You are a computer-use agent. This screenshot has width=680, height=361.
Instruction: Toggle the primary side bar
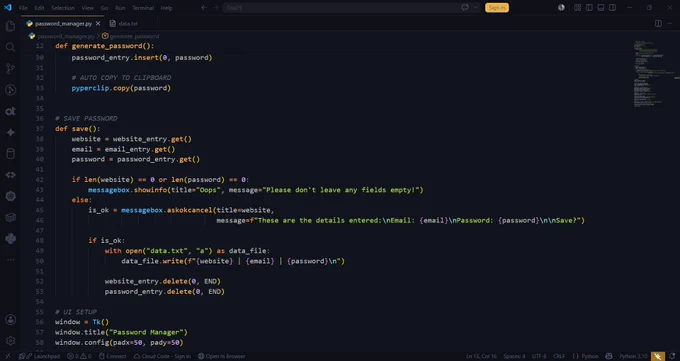(589, 7)
